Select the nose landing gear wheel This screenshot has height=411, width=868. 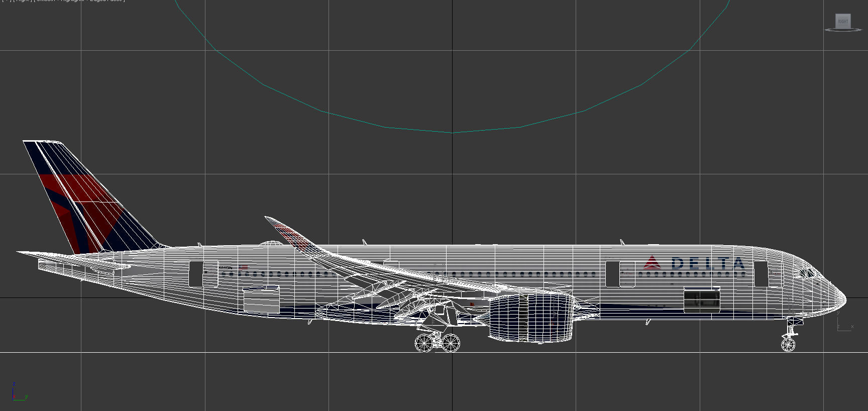tap(788, 344)
